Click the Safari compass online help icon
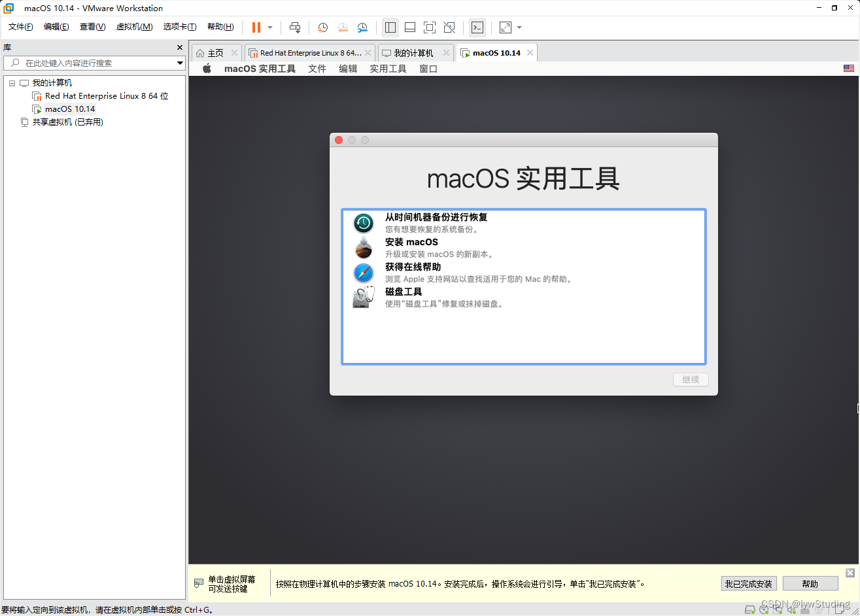 pos(364,273)
